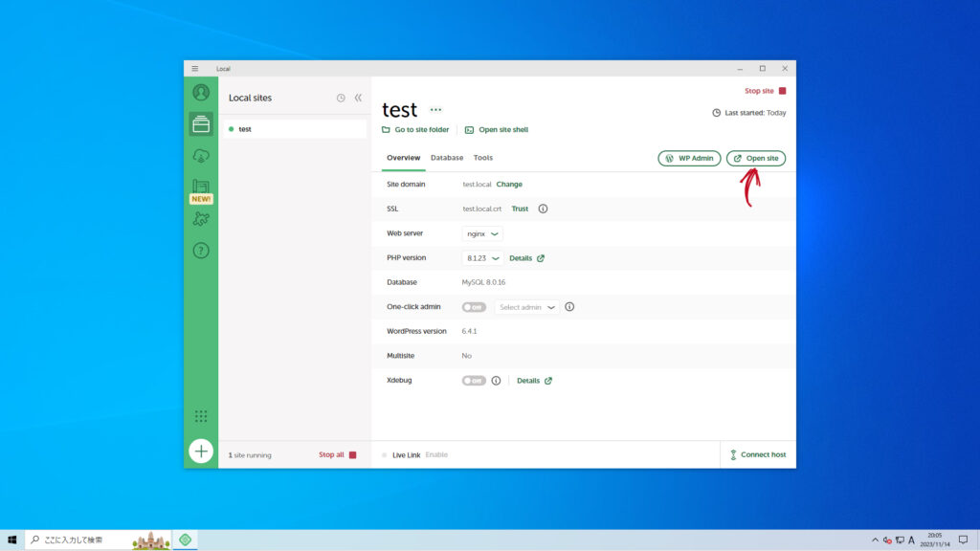Click the Windows taskbar search box
Image resolution: width=980 pixels, height=551 pixels.
(x=99, y=540)
